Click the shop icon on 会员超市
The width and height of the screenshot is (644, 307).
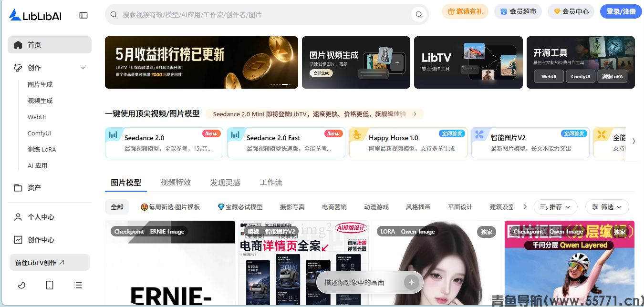503,11
